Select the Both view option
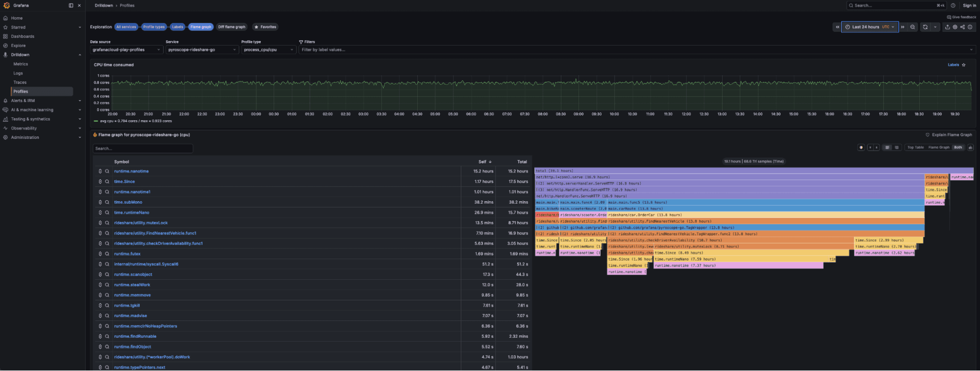 958,147
